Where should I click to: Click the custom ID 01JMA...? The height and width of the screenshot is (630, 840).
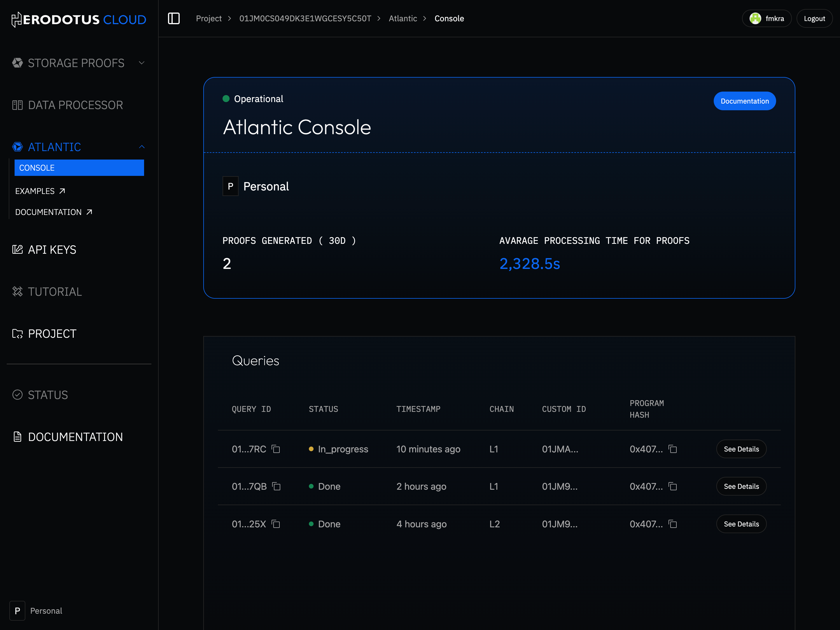coord(560,449)
